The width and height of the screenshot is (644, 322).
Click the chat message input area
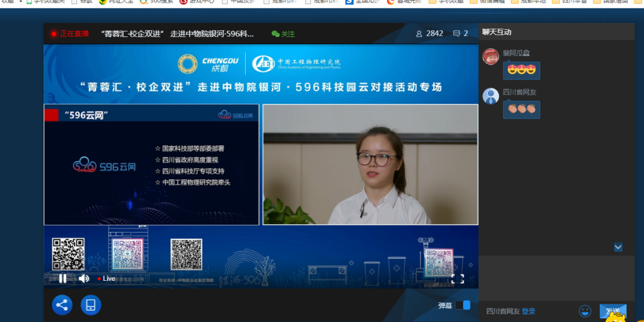(556, 278)
